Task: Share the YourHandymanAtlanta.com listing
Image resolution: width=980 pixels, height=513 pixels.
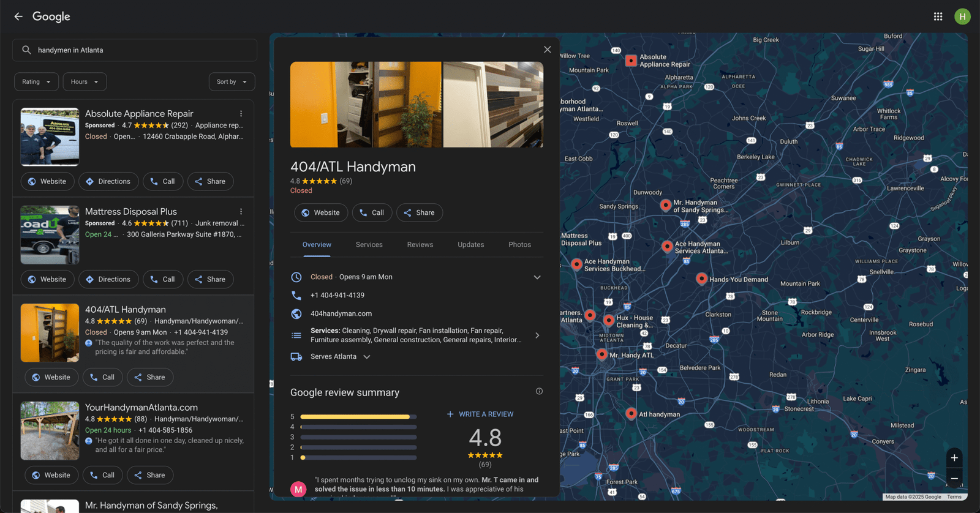Action: click(x=150, y=475)
